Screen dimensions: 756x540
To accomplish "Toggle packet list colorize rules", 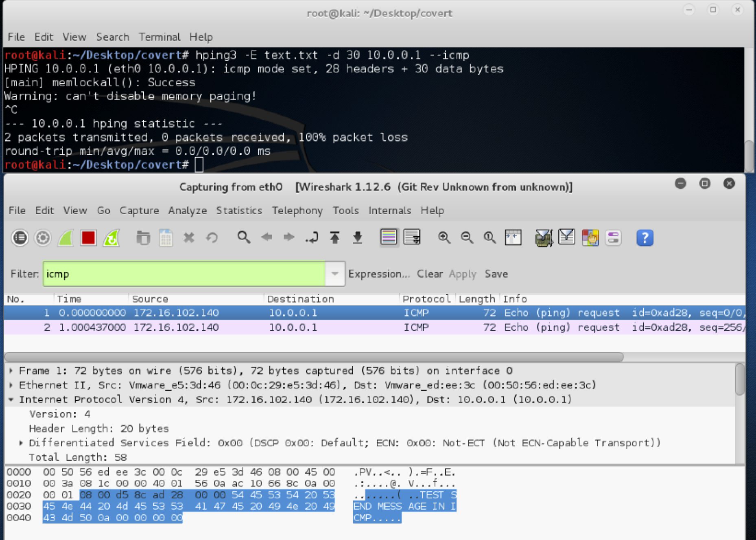I will click(389, 237).
